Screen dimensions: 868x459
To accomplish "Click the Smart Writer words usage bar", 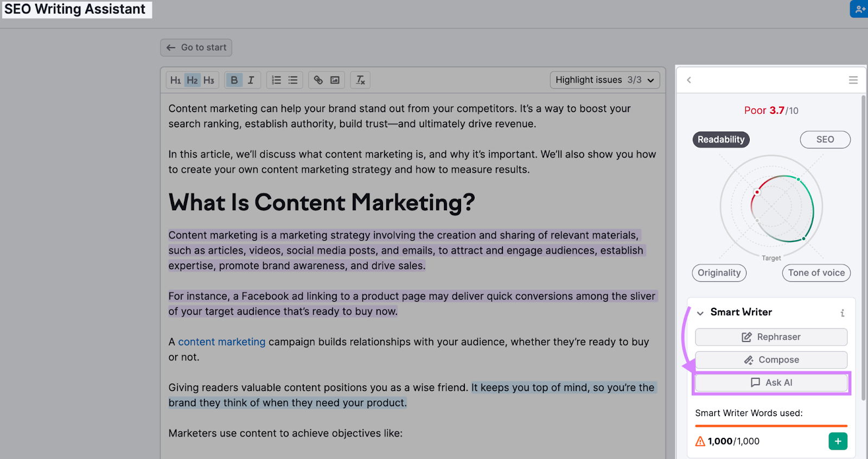I will [x=771, y=426].
